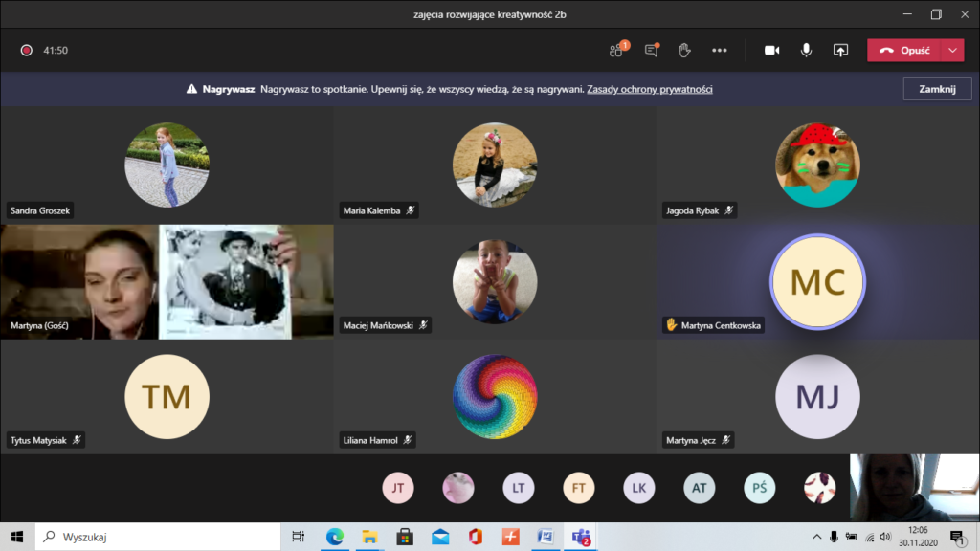Click your own self-view video

tap(914, 488)
